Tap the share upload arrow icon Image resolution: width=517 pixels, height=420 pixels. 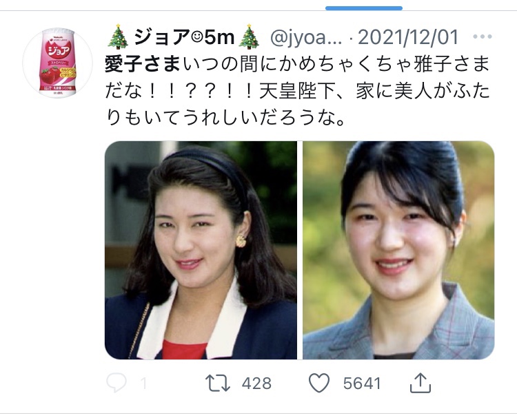420,383
